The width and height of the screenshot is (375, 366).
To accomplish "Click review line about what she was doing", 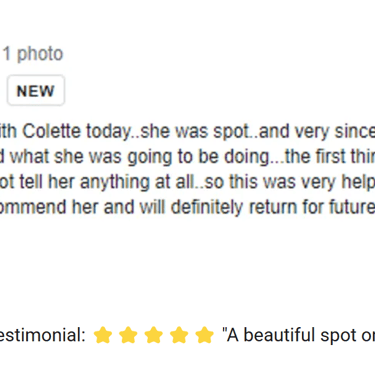I will [187, 156].
